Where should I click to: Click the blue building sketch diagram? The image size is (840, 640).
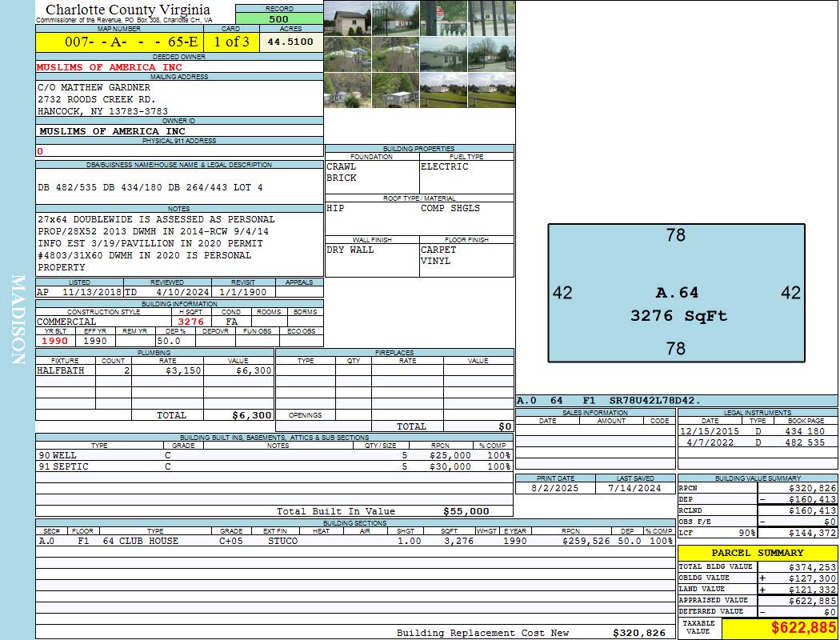pos(676,292)
